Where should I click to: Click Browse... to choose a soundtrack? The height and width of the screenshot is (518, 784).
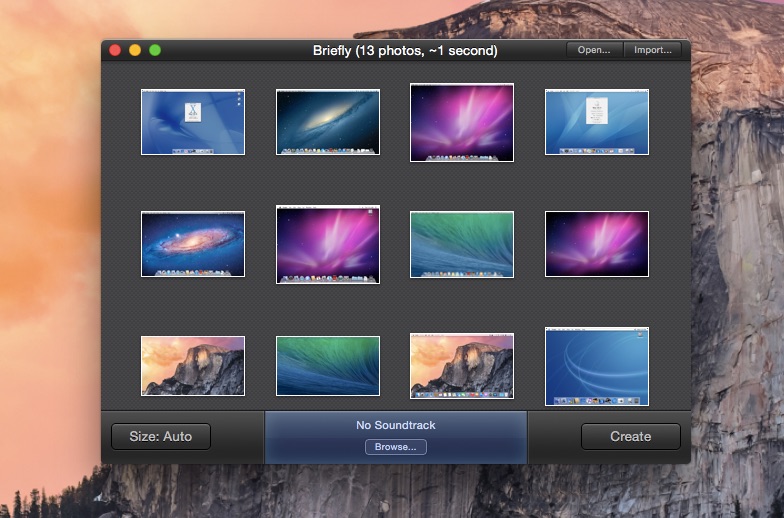point(396,447)
